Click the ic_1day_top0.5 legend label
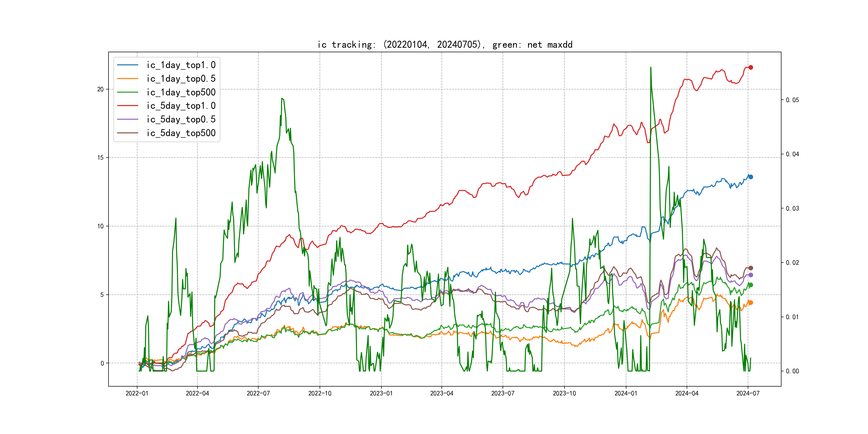The width and height of the screenshot is (868, 434). [181, 78]
